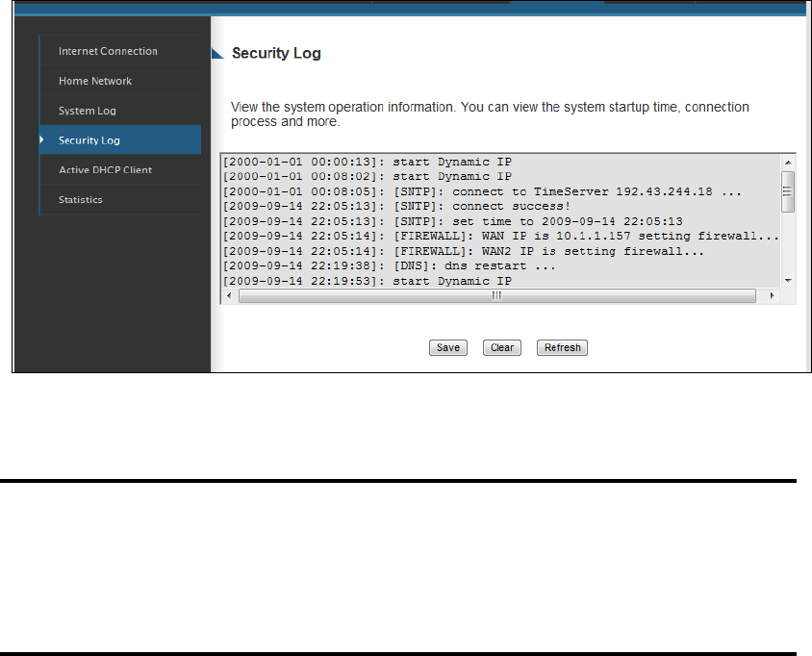Image resolution: width=812 pixels, height=656 pixels.
Task: Click the Clear button
Action: [x=502, y=347]
